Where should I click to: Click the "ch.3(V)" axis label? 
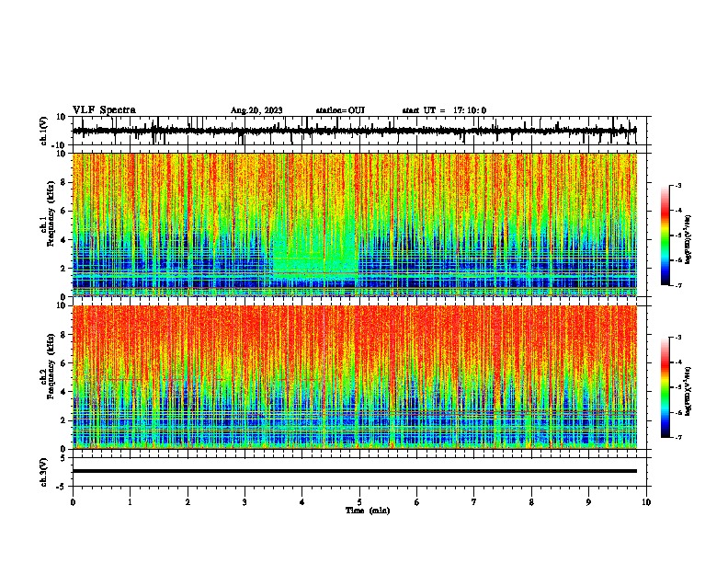[44, 472]
